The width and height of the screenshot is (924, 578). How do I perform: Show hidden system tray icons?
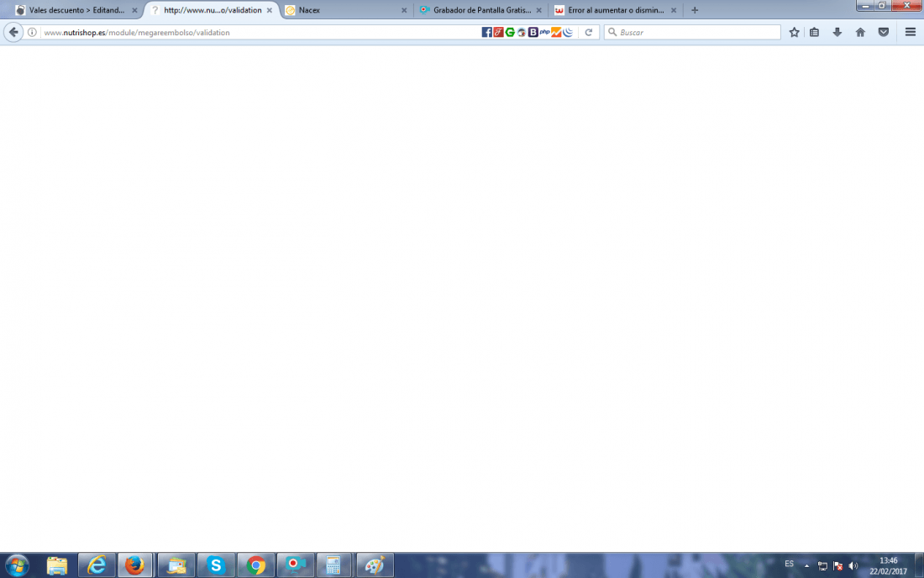pos(806,565)
